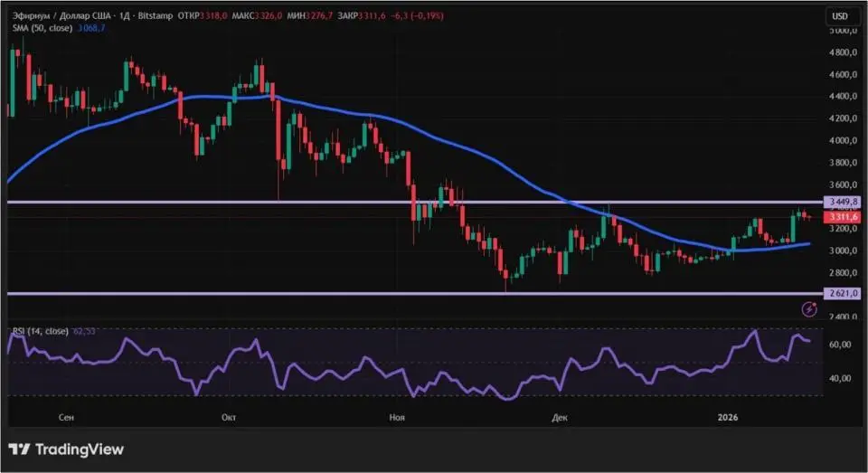Click the '2026' label on time axis

pos(727,417)
